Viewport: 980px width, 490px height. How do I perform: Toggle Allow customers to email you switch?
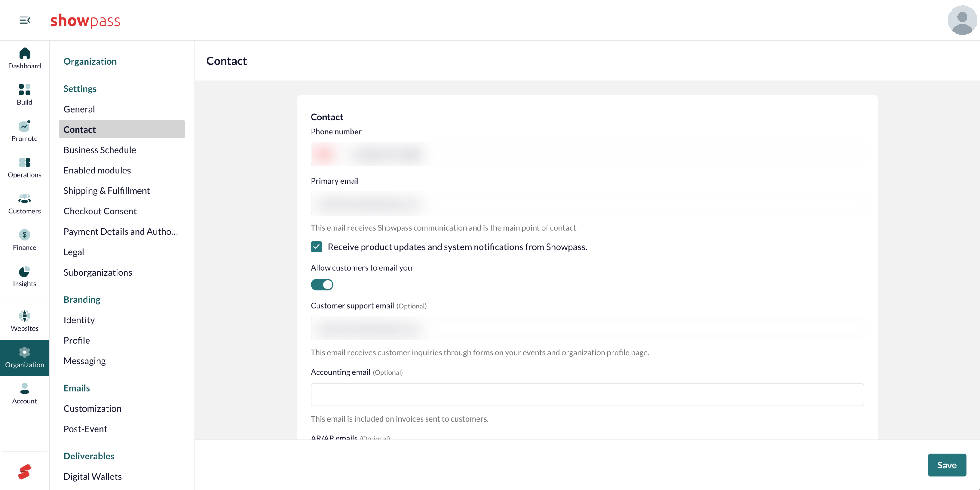click(322, 285)
